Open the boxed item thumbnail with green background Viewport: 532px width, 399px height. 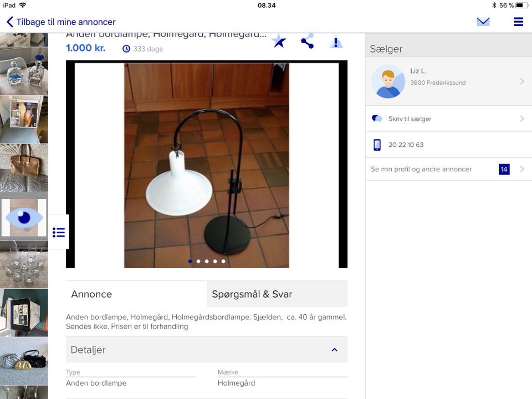point(24,313)
